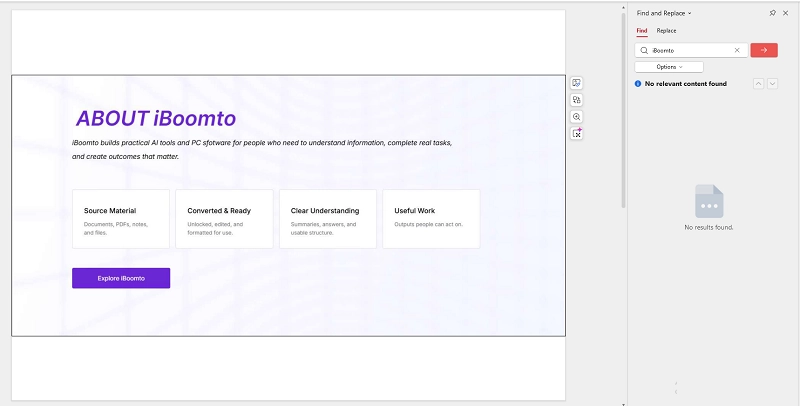Click the paragraph starting "iBoomto builds practical"
Image resolution: width=800 pixels, height=406 pixels.
coord(262,149)
